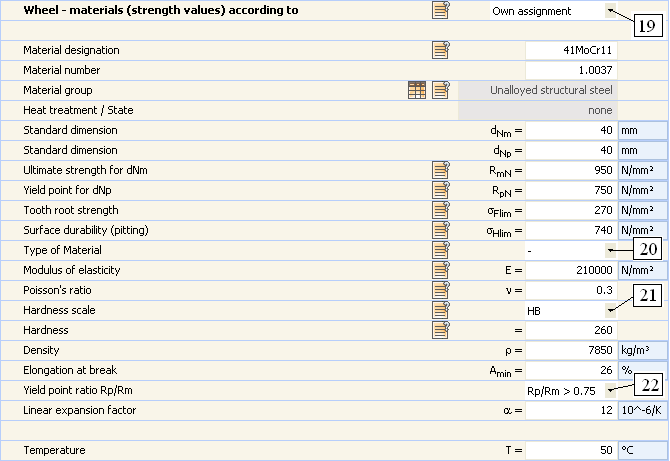Open note icon in the header row
This screenshot has height=461, width=670.
(x=441, y=11)
